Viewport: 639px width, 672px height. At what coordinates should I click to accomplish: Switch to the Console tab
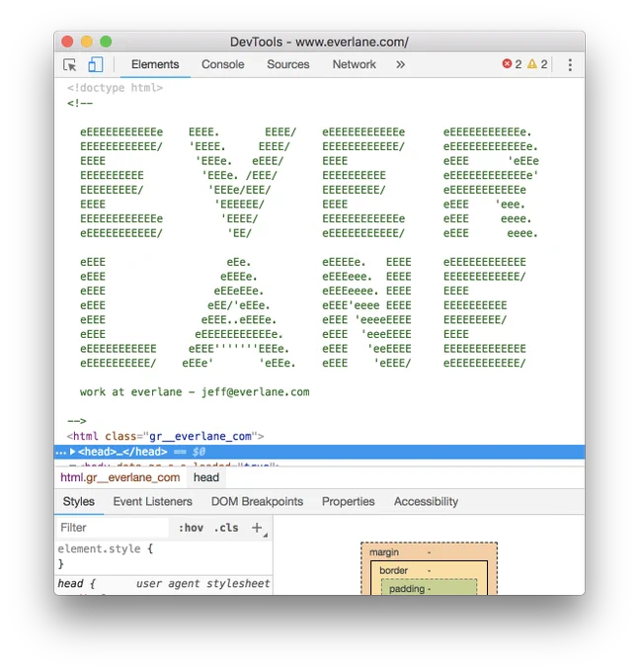click(222, 64)
